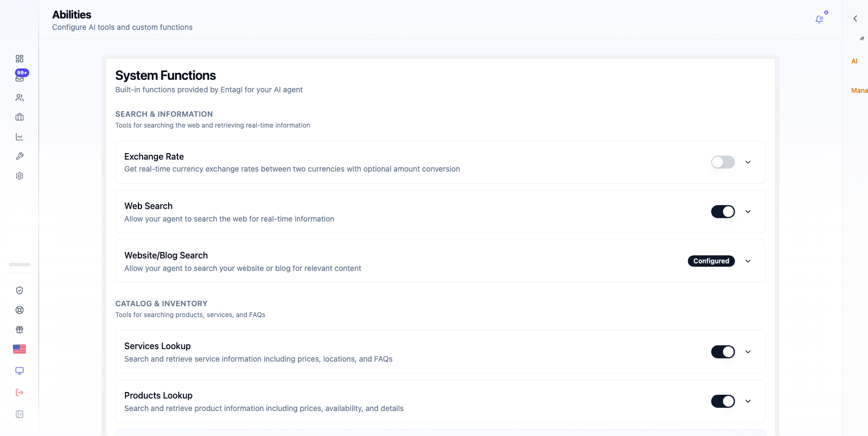Change language via the US flag
Screen dimensions: 868x436
click(20, 349)
